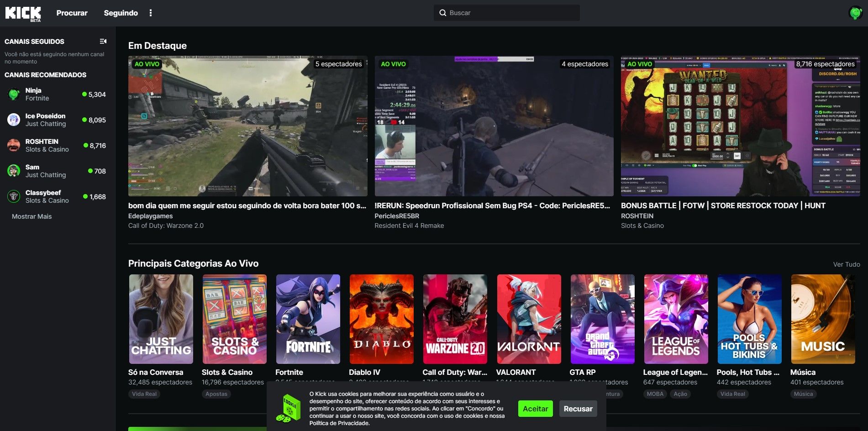Image resolution: width=868 pixels, height=431 pixels.
Task: Open Sam's Just Chatting channel avatar
Action: pyautogui.click(x=14, y=171)
